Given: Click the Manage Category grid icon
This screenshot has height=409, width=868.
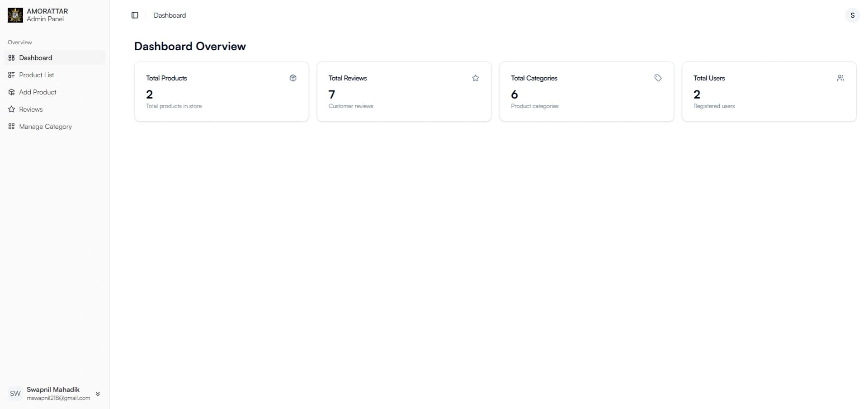Looking at the screenshot, I should point(12,127).
